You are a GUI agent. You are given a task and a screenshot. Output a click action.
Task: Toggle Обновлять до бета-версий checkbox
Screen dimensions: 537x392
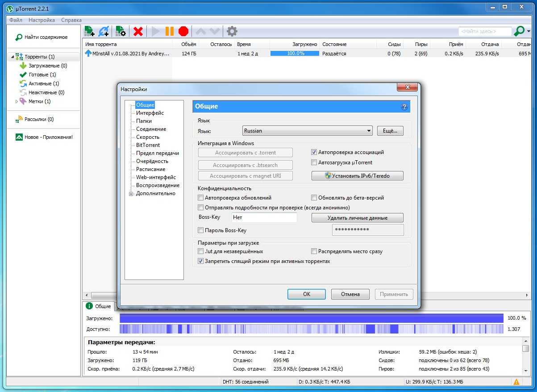pyautogui.click(x=314, y=197)
